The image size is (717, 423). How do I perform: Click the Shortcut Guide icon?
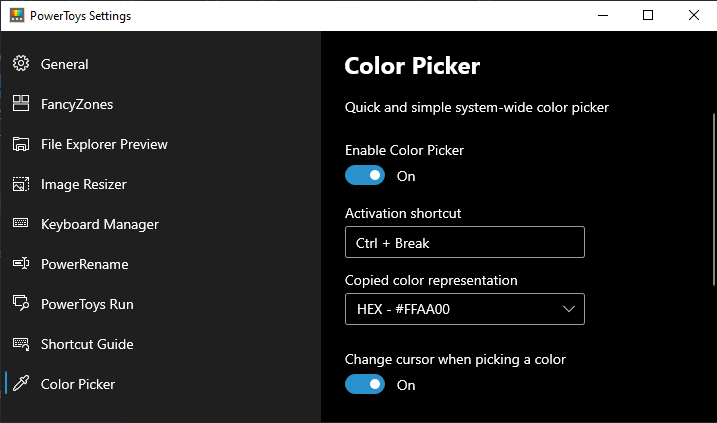tap(21, 344)
